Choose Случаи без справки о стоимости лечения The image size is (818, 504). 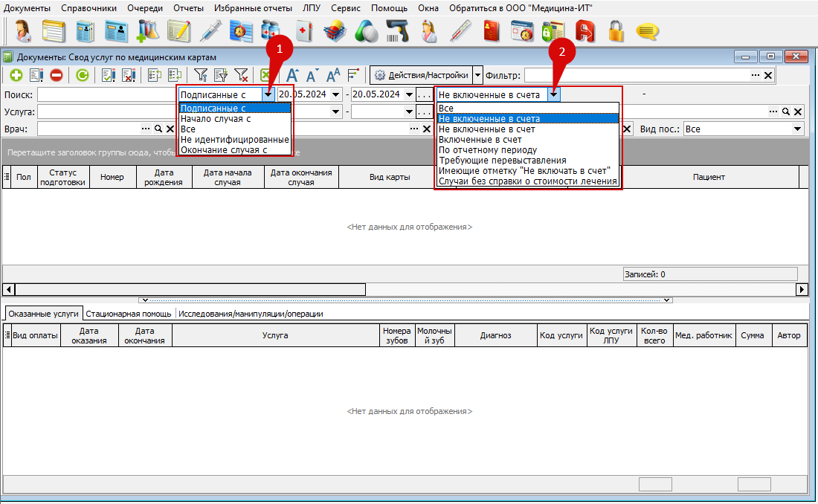click(x=527, y=181)
